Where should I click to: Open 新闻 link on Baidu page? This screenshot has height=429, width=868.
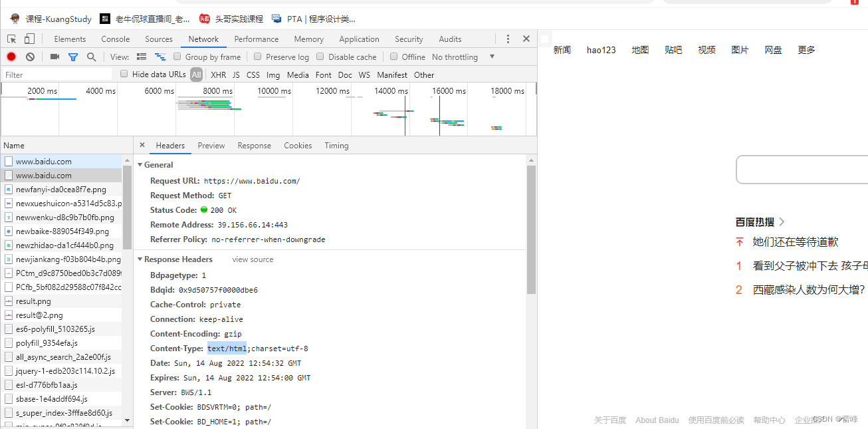(x=562, y=50)
